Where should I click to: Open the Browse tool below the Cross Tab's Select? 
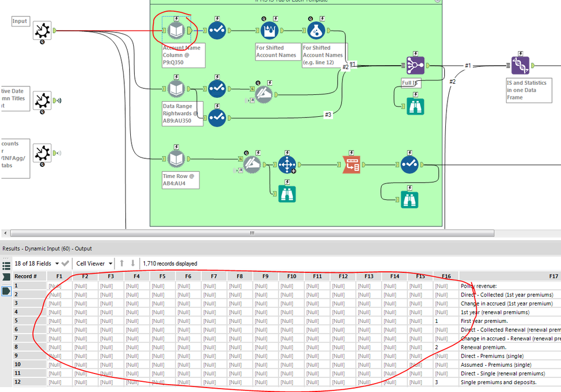[409, 199]
